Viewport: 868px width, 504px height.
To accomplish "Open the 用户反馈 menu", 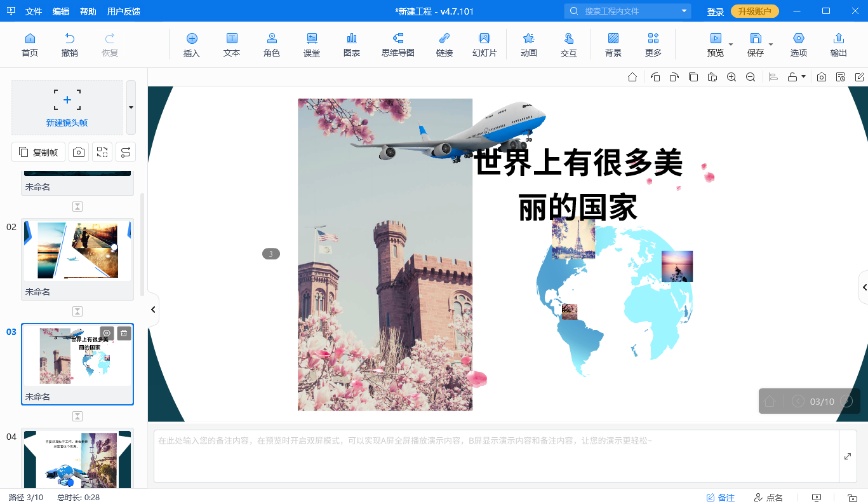I will click(x=124, y=11).
